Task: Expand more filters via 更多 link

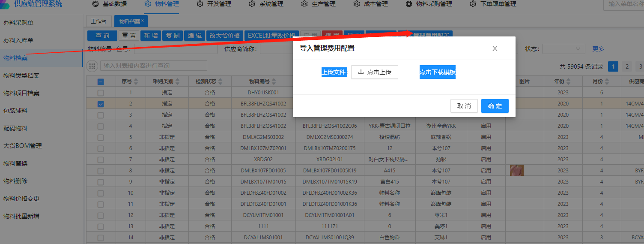Action: (598, 49)
